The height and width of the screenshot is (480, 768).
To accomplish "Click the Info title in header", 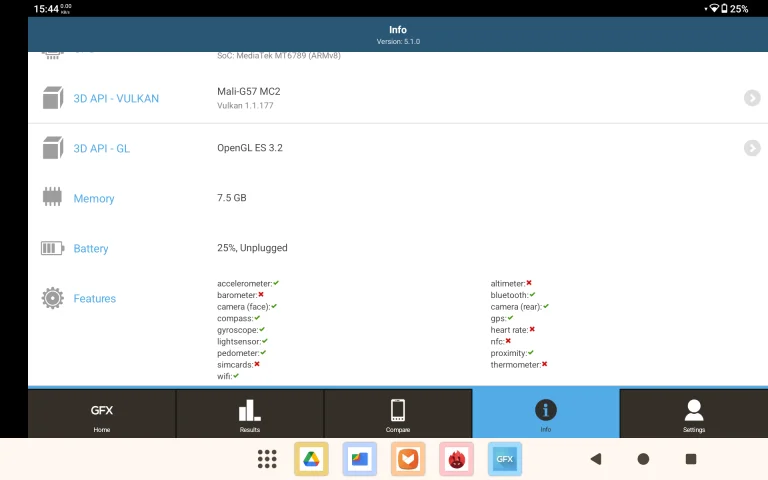I will click(x=398, y=30).
